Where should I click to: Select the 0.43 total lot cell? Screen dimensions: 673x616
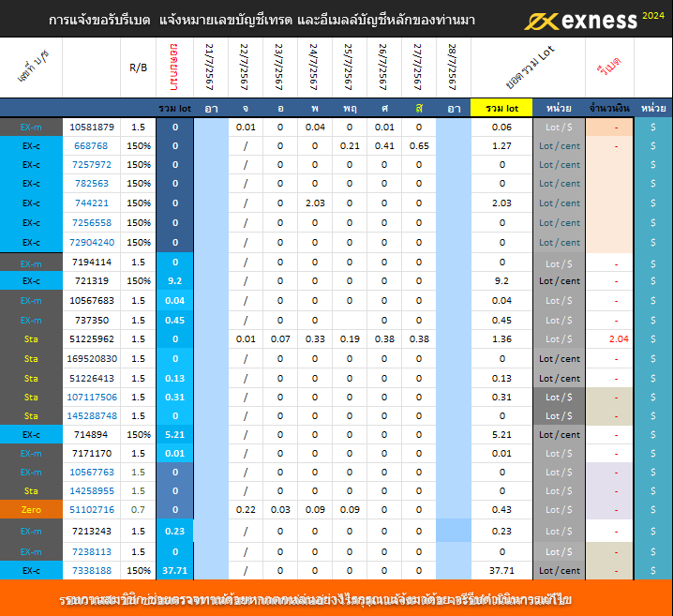coord(501,510)
